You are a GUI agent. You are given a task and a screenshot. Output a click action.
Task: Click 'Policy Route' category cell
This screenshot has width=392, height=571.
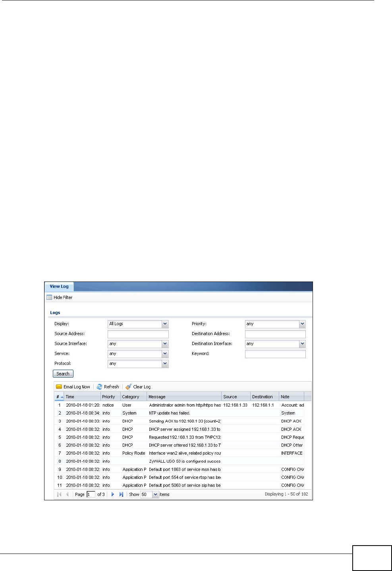tap(134, 453)
